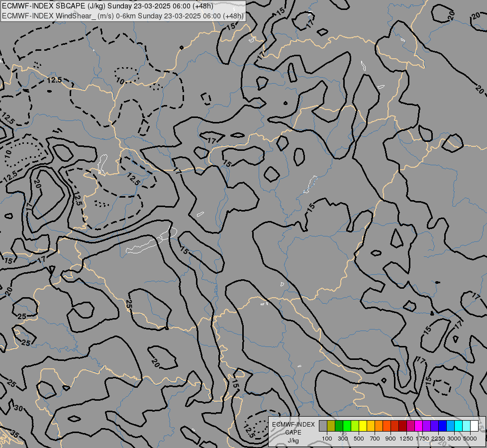Select the magenta swatch in CAPE legend
Image resolution: width=487 pixels, height=448 pixels.
click(x=418, y=426)
